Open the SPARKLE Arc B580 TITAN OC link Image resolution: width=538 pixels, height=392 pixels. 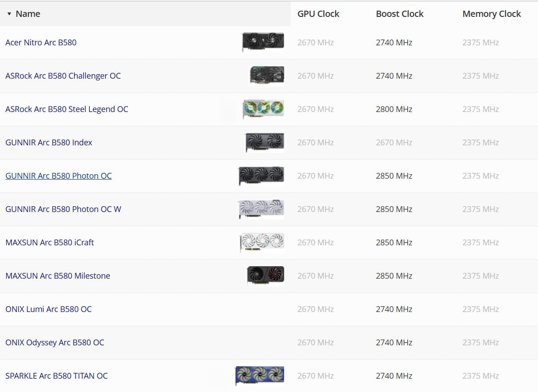[56, 376]
